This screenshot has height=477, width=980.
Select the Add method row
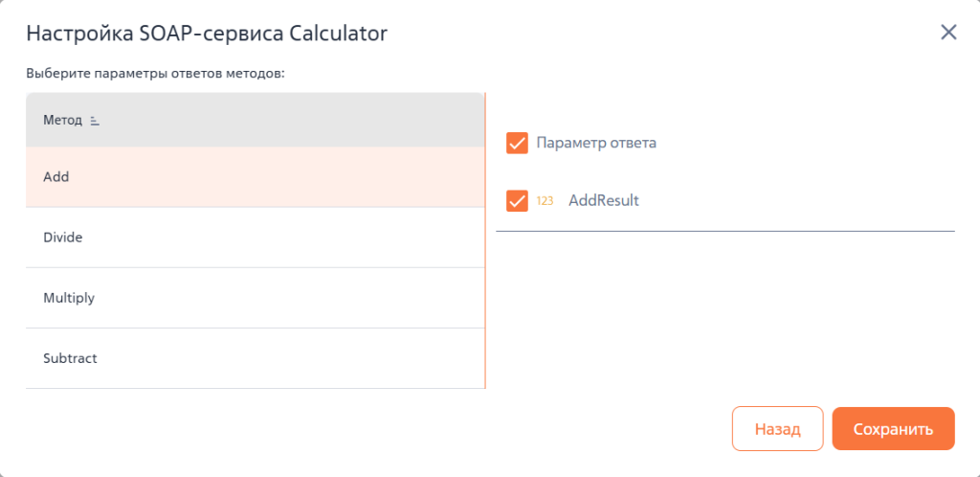pos(255,177)
